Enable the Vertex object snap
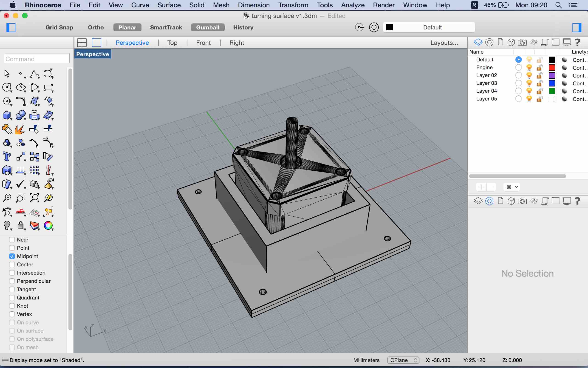 click(x=12, y=314)
